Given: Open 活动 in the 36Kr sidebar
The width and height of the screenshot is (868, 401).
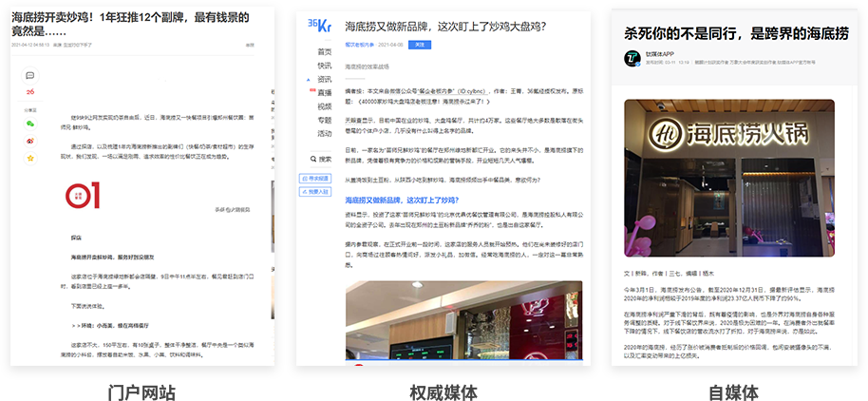Looking at the screenshot, I should [x=325, y=133].
